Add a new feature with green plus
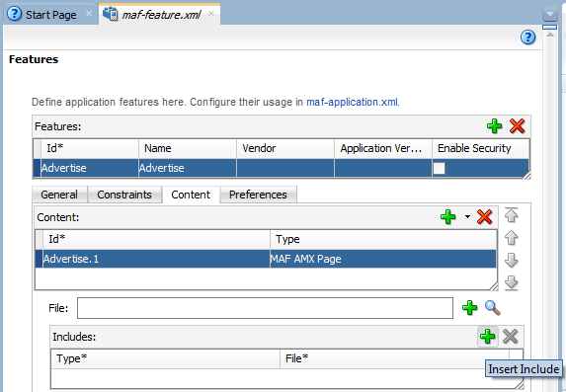566x392 pixels. coord(494,126)
